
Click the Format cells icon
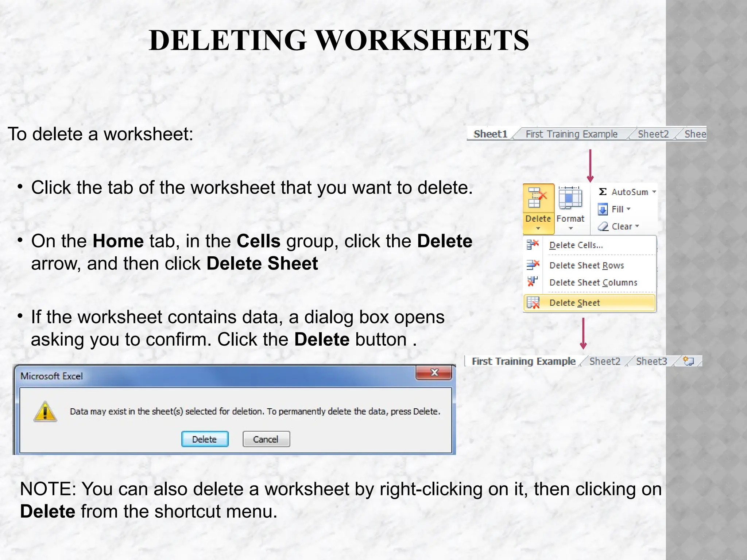(570, 198)
